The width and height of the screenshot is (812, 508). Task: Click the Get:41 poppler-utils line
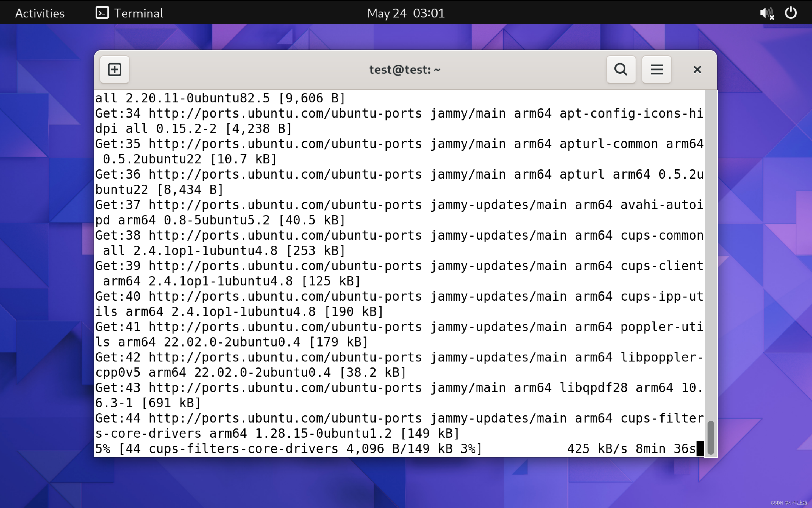coord(399,334)
